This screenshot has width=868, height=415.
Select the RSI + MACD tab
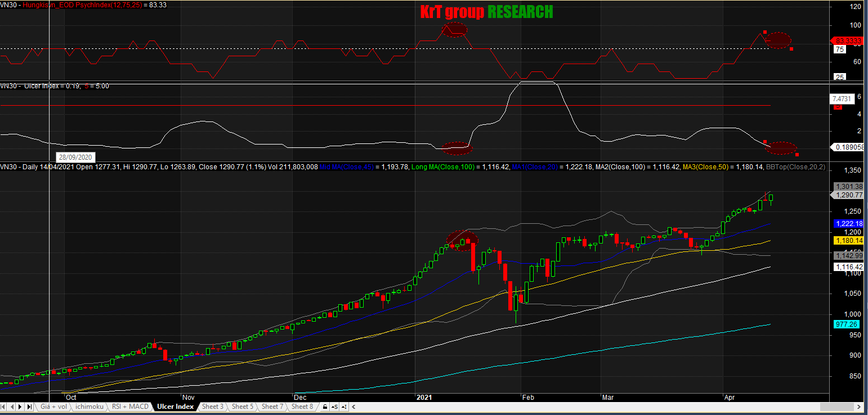(130, 407)
